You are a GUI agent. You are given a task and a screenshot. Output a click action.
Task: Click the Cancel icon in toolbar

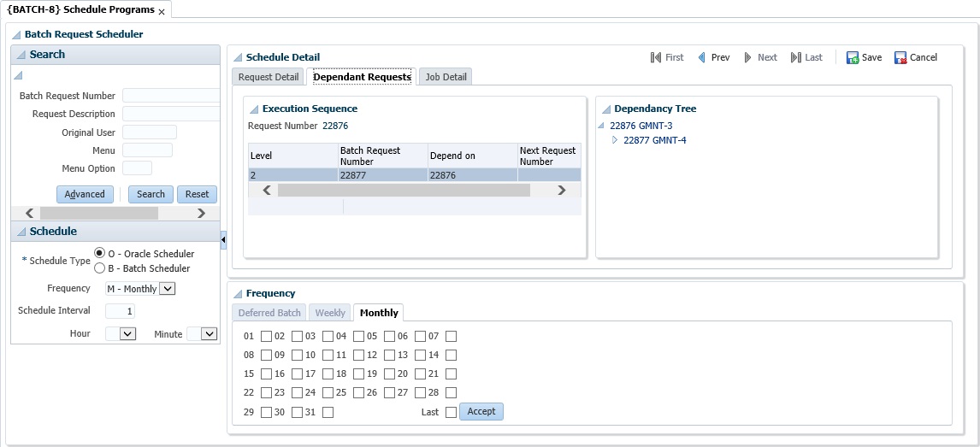900,58
